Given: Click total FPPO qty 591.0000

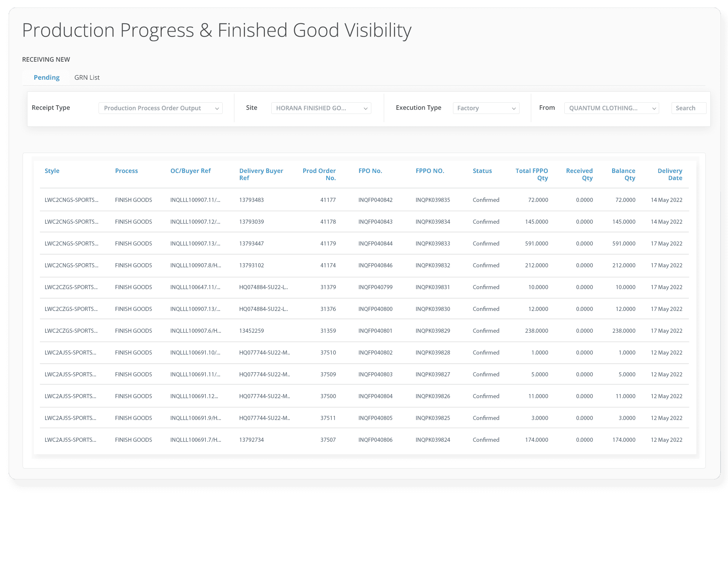Looking at the screenshot, I should tap(537, 244).
